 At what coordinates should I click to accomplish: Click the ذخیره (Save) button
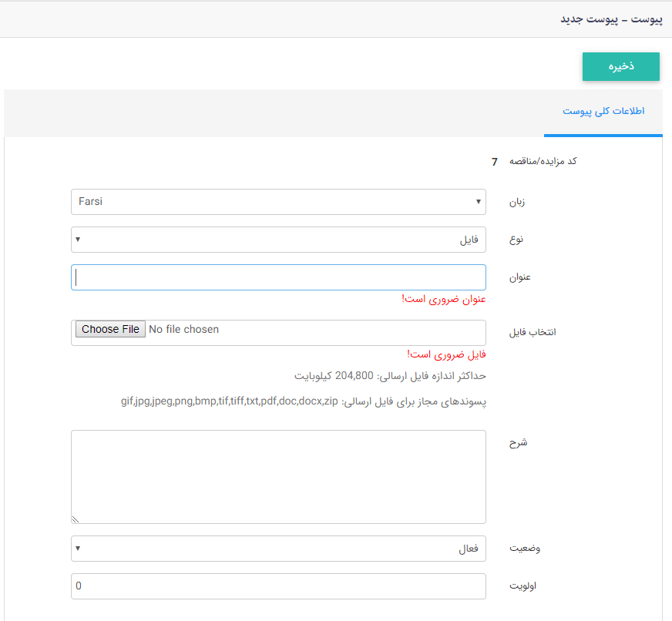(620, 67)
